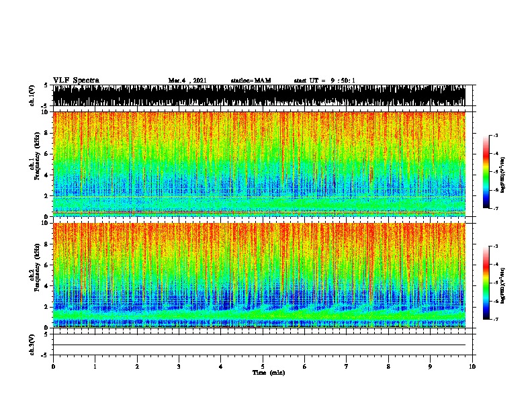The height and width of the screenshot is (411, 532).
Task: Click the "VLF Spectra" plot title
Action: click(76, 81)
